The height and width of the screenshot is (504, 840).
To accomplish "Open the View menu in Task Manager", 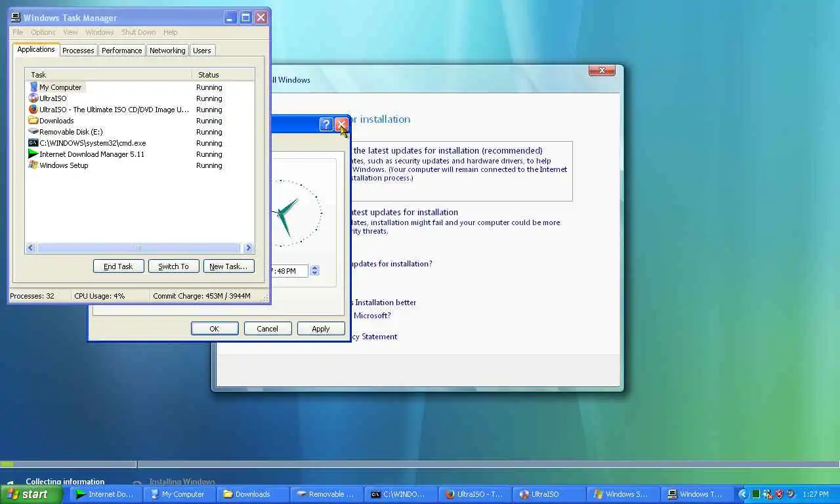I will tap(70, 32).
